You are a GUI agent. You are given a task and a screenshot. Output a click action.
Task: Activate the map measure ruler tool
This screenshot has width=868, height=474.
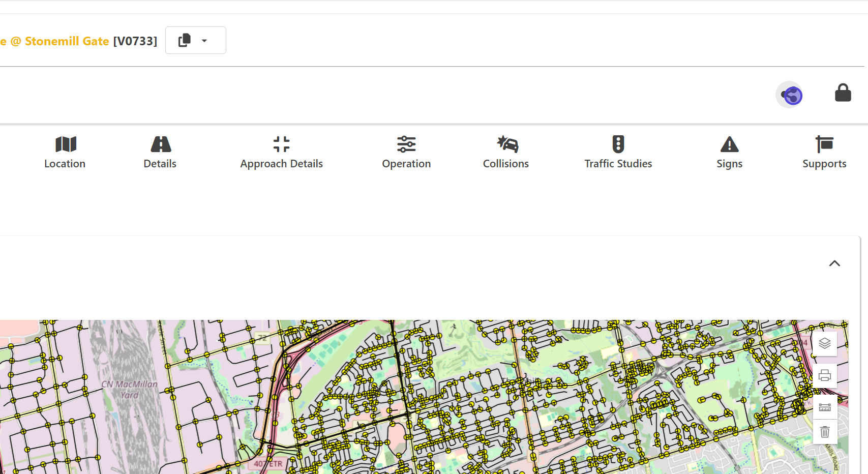click(x=825, y=407)
